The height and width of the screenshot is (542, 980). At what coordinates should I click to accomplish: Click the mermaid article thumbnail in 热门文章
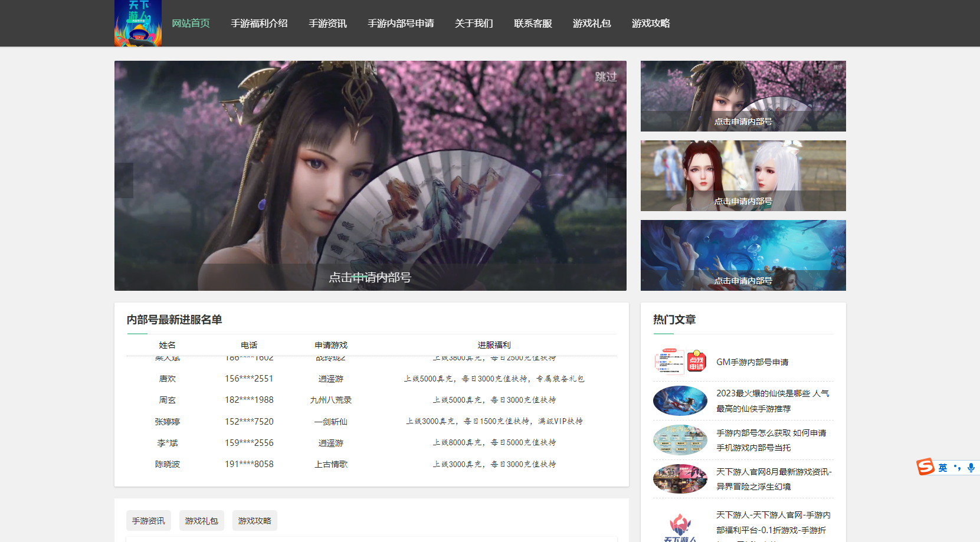click(x=680, y=401)
